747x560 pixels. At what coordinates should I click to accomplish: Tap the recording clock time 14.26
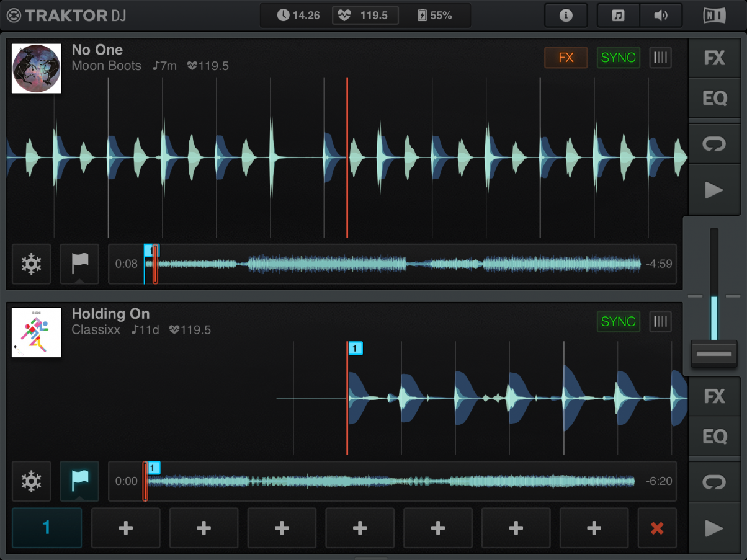[298, 16]
